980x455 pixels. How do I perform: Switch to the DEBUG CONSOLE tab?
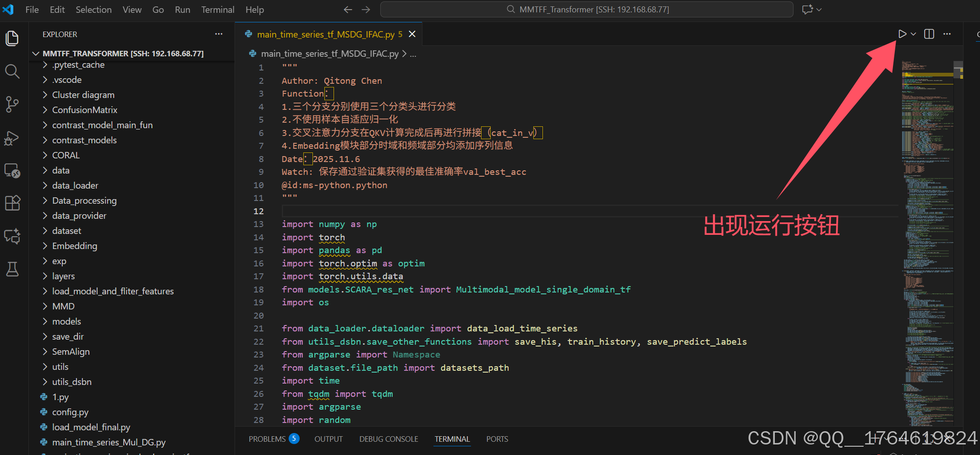(x=389, y=439)
